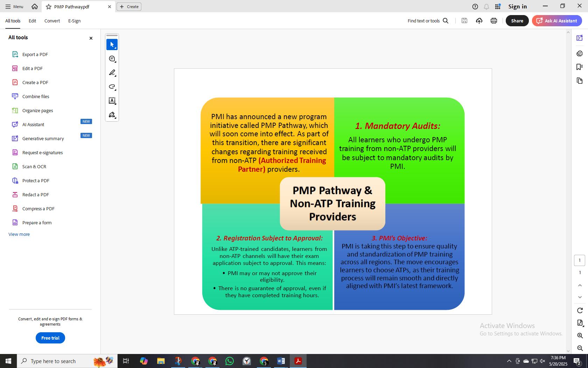Click the search magnifier icon
This screenshot has height=368, width=588.
[x=446, y=21]
